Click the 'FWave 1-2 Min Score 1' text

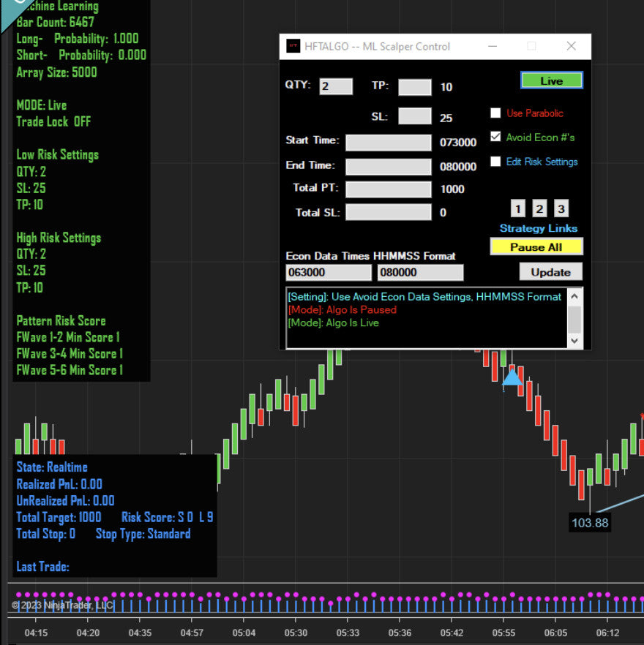(x=68, y=337)
